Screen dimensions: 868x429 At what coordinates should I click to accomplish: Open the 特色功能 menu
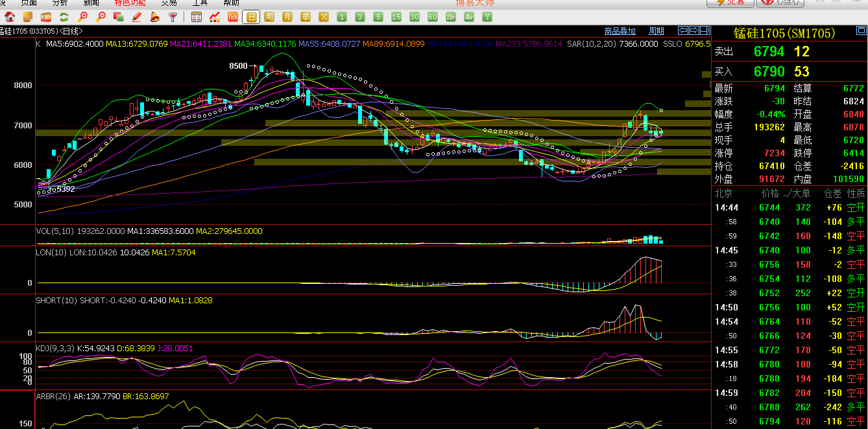point(130,3)
